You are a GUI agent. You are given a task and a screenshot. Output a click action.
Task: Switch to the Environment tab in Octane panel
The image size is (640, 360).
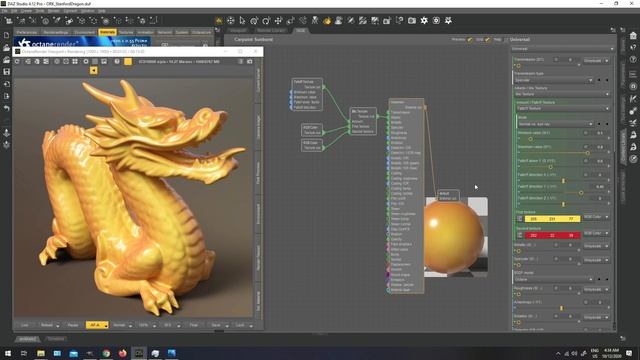84,32
